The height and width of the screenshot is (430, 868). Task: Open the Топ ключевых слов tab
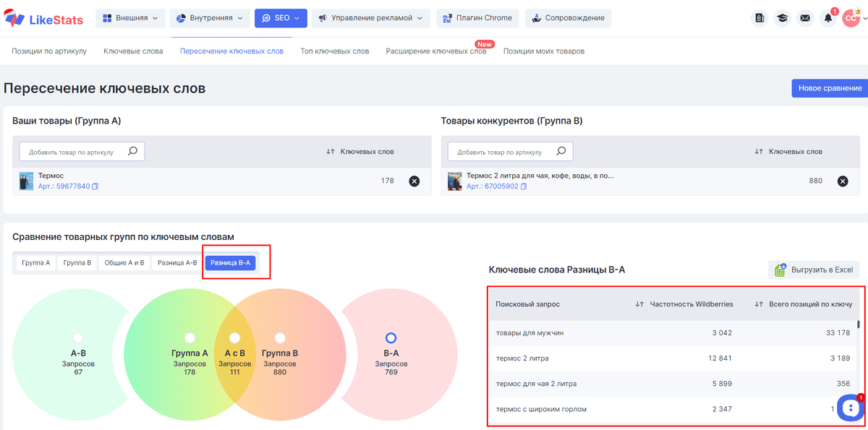coord(334,51)
